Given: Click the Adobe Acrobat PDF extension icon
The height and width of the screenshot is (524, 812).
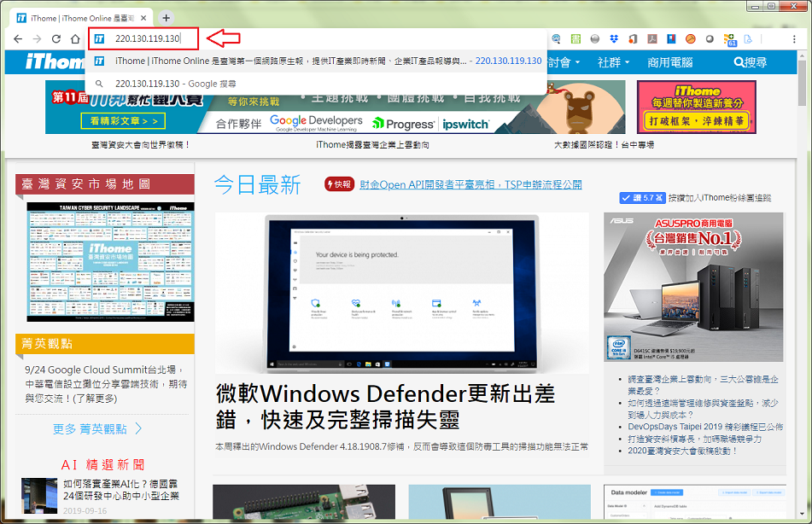Looking at the screenshot, I should pos(652,39).
